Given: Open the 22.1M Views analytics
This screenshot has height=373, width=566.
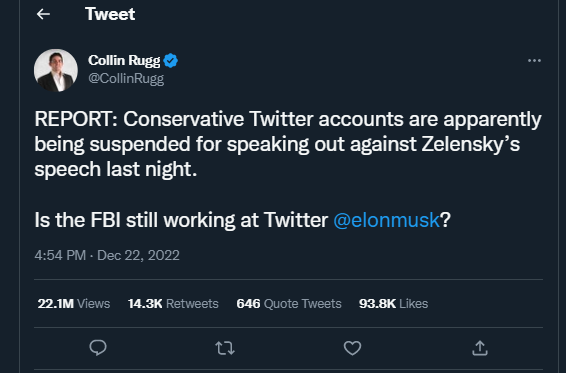Looking at the screenshot, I should (x=74, y=303).
